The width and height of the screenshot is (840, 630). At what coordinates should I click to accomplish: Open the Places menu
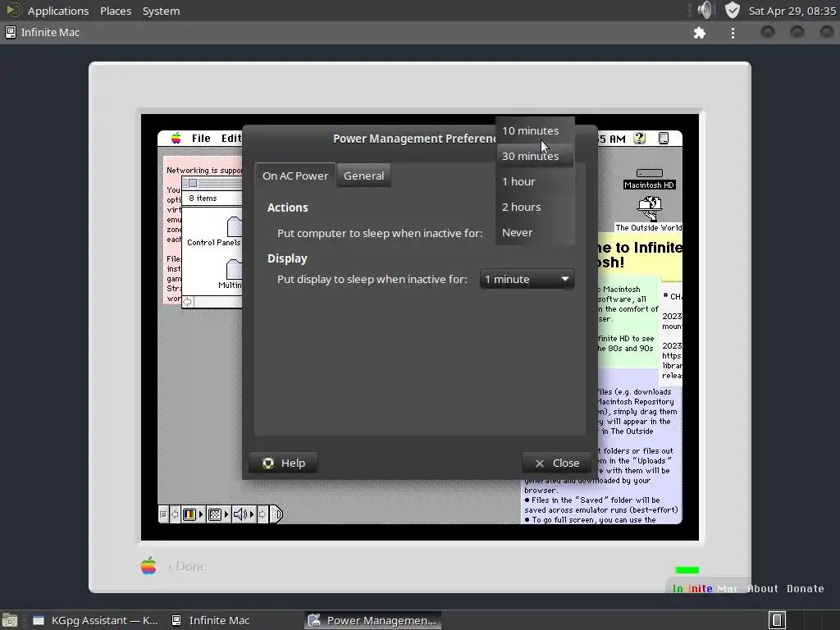[x=116, y=11]
